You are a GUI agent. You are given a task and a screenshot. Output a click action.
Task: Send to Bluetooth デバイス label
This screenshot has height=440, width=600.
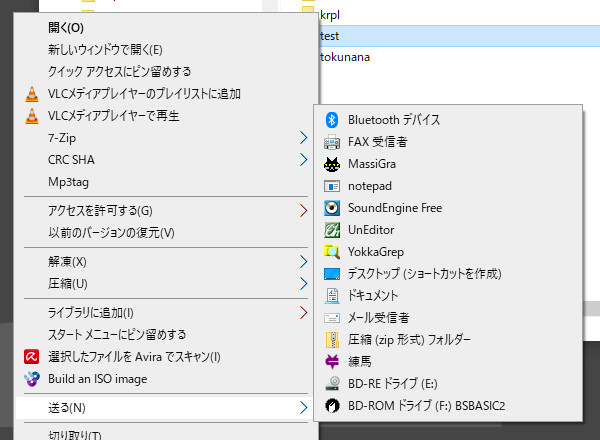(x=394, y=120)
